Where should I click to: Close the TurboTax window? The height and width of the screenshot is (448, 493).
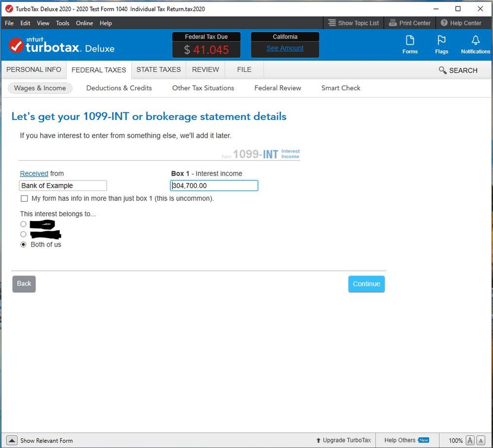click(480, 9)
